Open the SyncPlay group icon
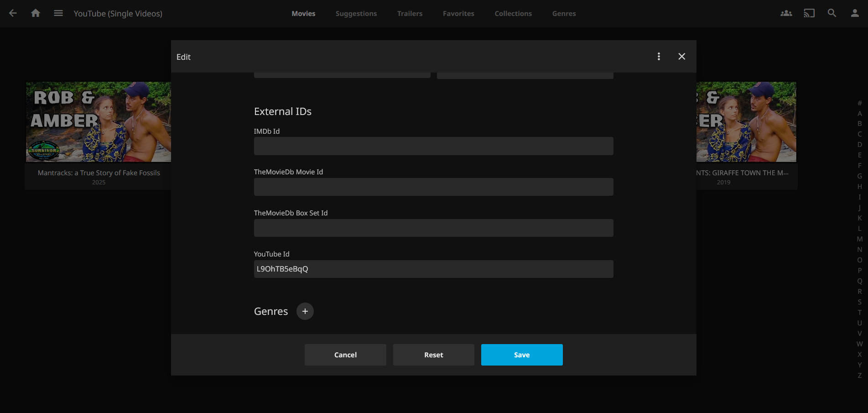Viewport: 868px width, 413px height. (x=786, y=13)
